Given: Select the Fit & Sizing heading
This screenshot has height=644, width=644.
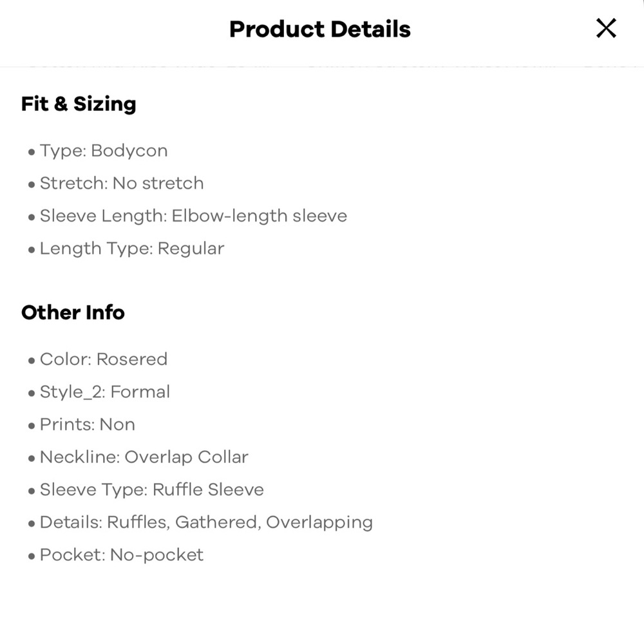Looking at the screenshot, I should [79, 104].
